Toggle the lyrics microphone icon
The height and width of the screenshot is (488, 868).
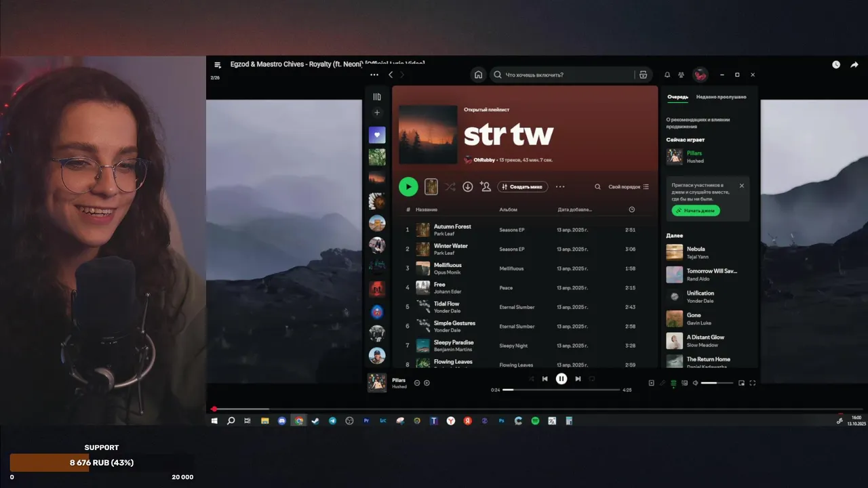(x=663, y=383)
